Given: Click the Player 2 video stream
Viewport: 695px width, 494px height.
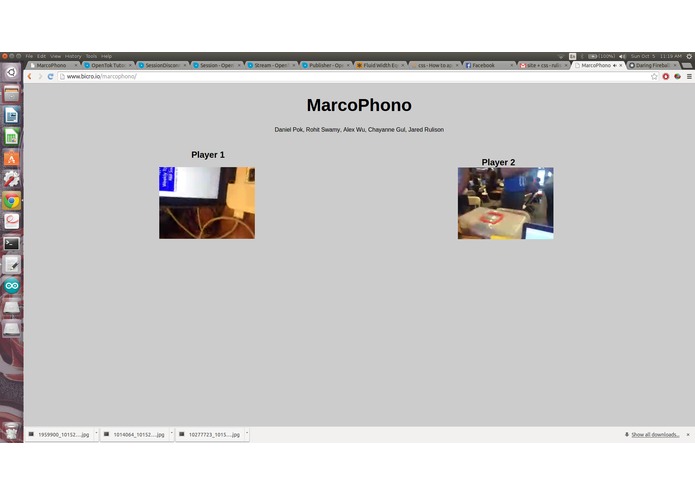Looking at the screenshot, I should (506, 203).
